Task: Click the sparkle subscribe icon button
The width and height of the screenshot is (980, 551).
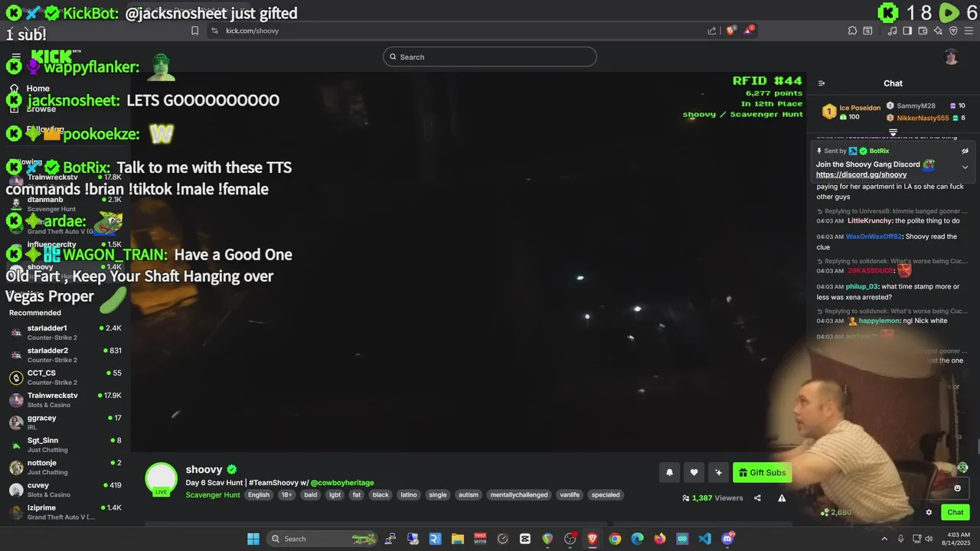Action: [718, 472]
